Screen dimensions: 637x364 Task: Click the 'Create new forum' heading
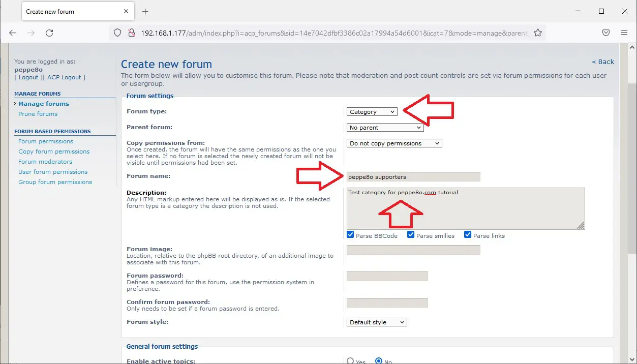pyautogui.click(x=166, y=65)
